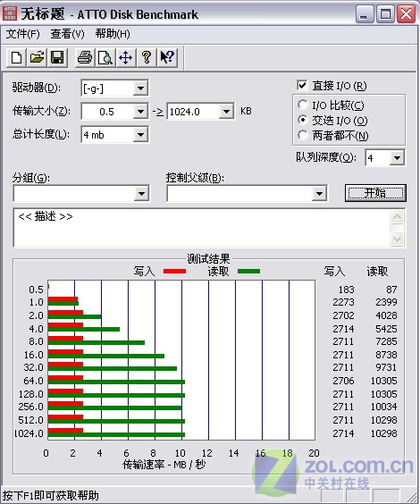The image size is (420, 504).
Task: Select the I/O 比较 radio button
Action: click(x=302, y=105)
